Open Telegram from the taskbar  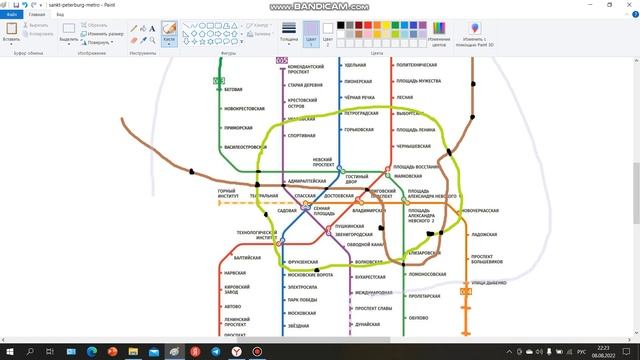click(216, 351)
